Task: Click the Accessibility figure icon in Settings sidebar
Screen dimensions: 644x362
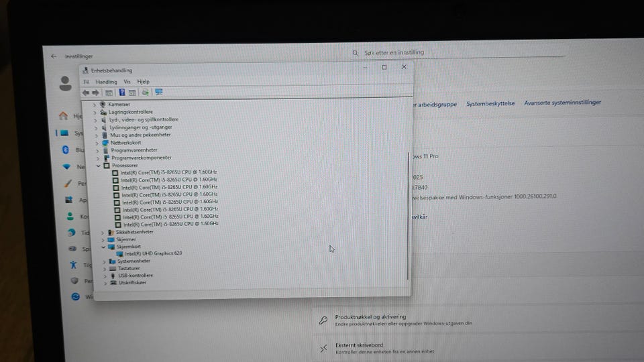Action: (x=73, y=265)
